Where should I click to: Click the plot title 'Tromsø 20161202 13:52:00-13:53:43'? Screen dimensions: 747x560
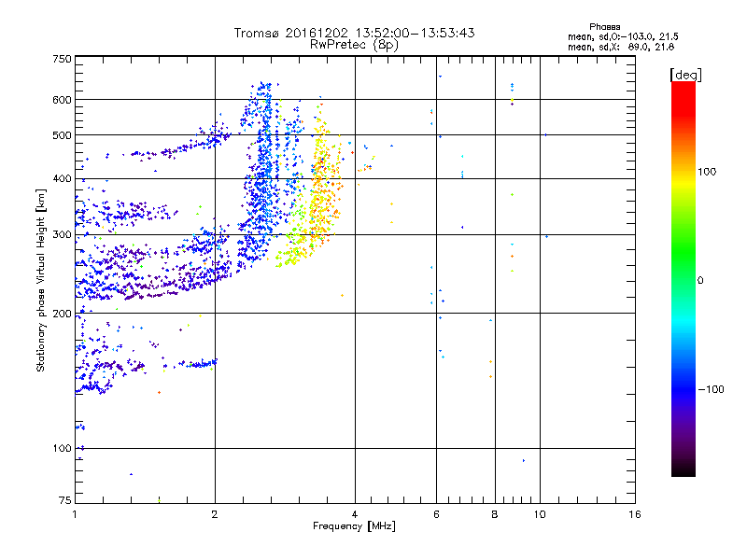click(x=354, y=33)
